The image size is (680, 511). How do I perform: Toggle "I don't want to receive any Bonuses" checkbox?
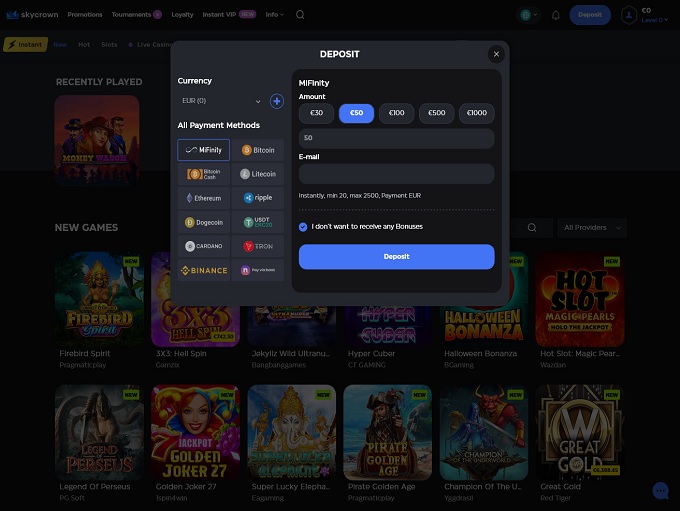[303, 227]
